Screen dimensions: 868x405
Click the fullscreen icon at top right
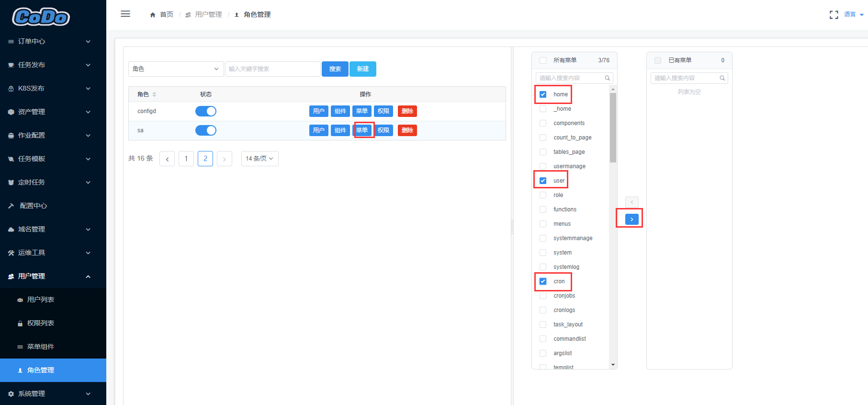pyautogui.click(x=834, y=15)
